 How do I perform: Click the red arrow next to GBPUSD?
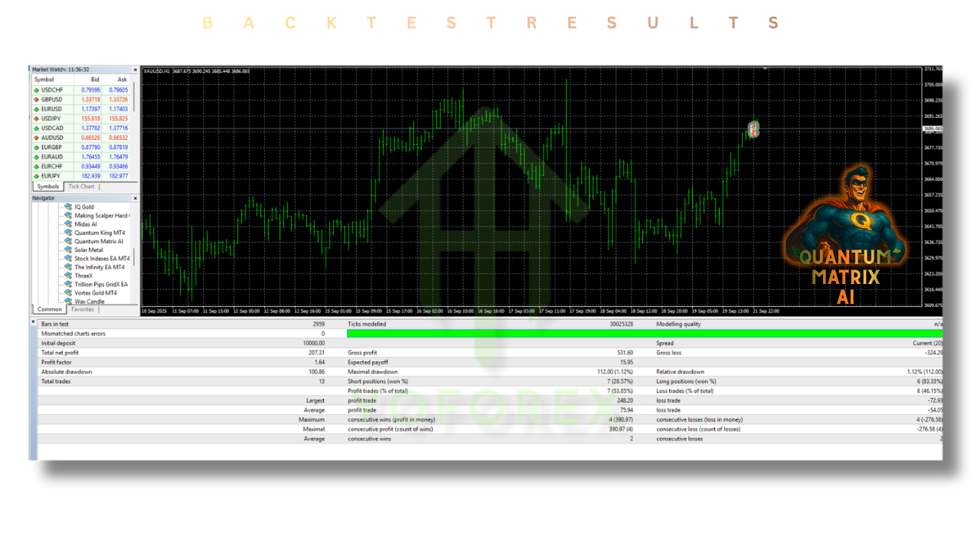35,99
